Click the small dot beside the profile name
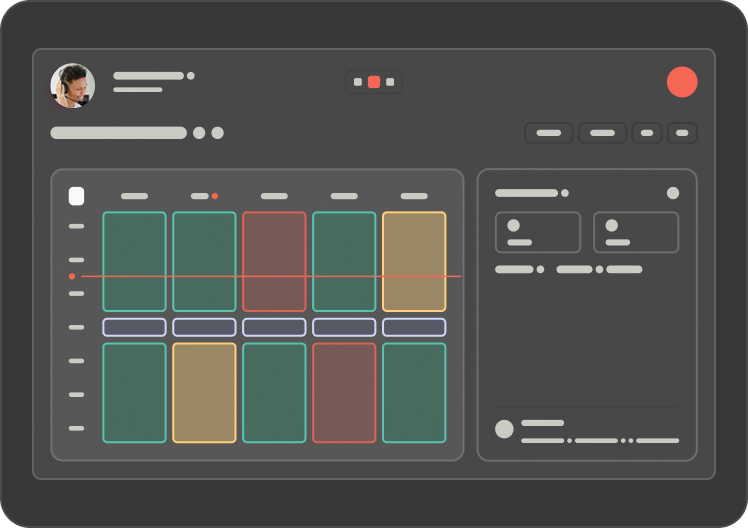The height and width of the screenshot is (528, 748). 191,76
